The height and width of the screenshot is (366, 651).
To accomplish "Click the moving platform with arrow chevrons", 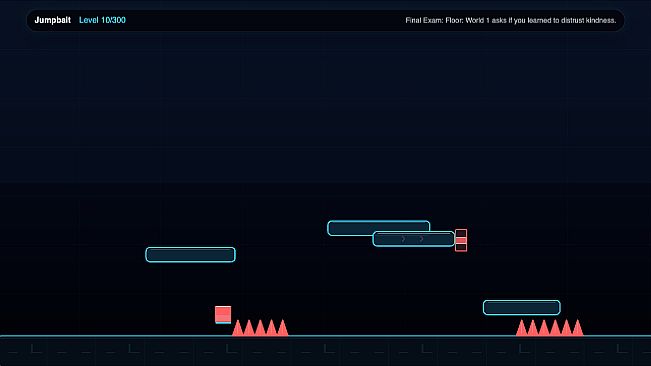I will pos(414,239).
